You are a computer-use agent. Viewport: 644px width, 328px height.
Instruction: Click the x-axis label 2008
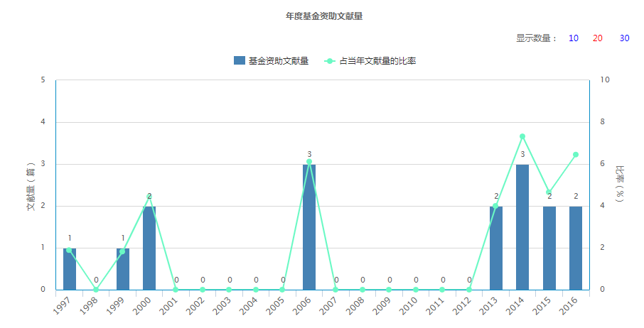click(x=355, y=305)
